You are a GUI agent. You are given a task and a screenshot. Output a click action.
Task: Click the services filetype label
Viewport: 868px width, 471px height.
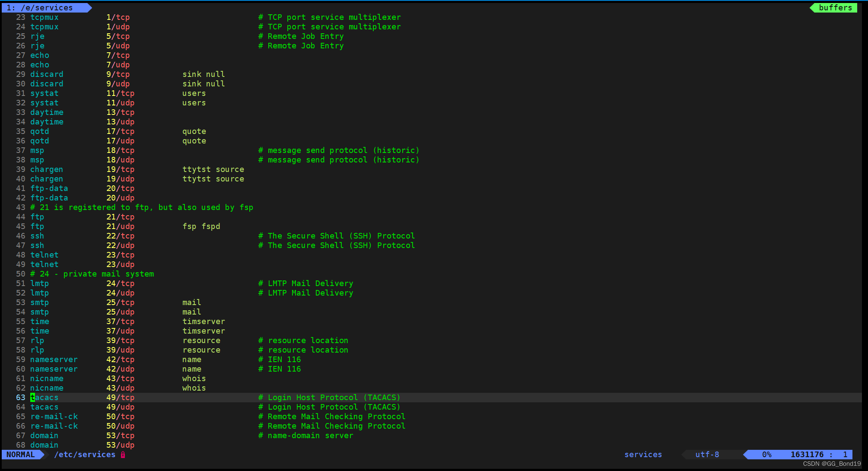click(x=643, y=455)
